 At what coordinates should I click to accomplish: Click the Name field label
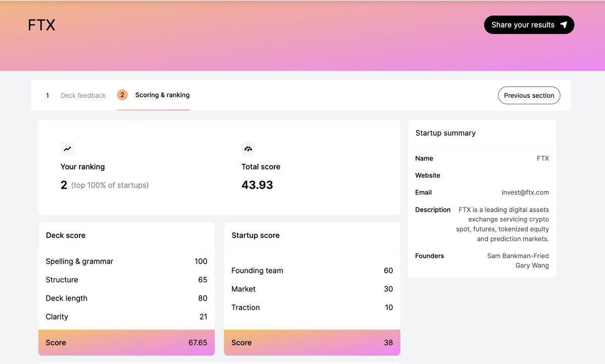coord(424,158)
